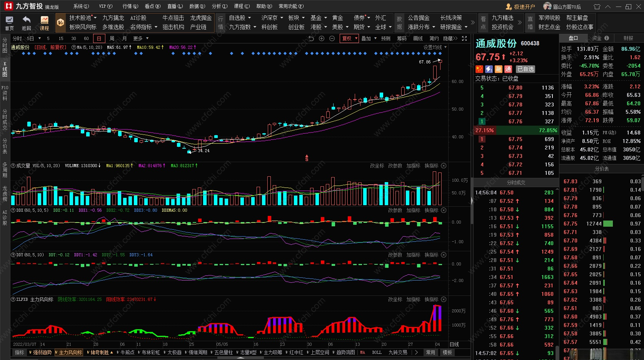Click the blue lightning T+1 icon

489,69
